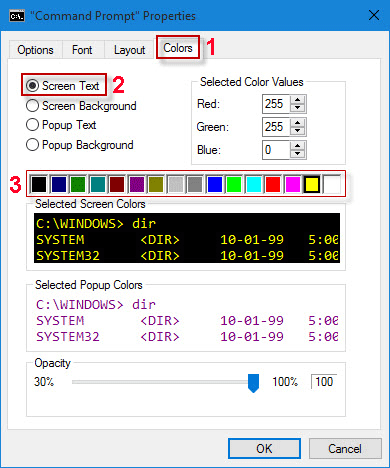
Task: Pick the dark gray color swatch
Action: (195, 184)
